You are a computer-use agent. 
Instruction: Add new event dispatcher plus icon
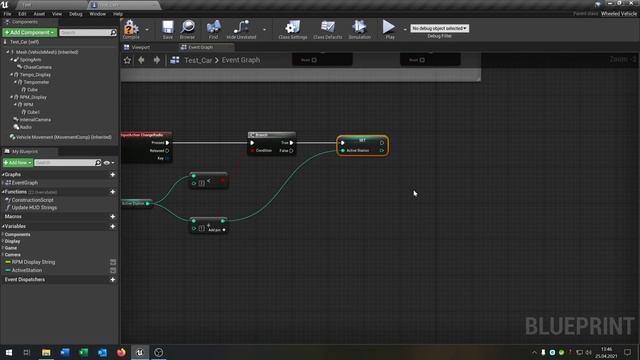(x=113, y=280)
